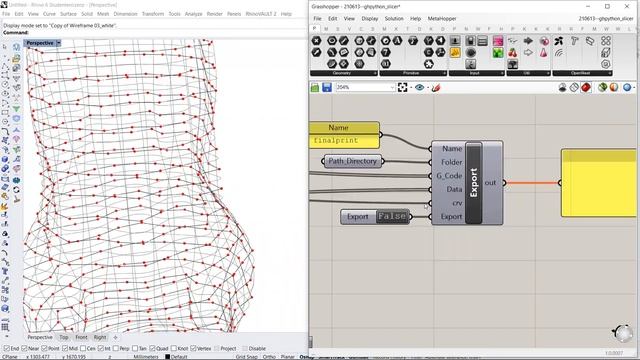
Task: Click the orange shaded preview sphere icon
Action: click(614, 87)
